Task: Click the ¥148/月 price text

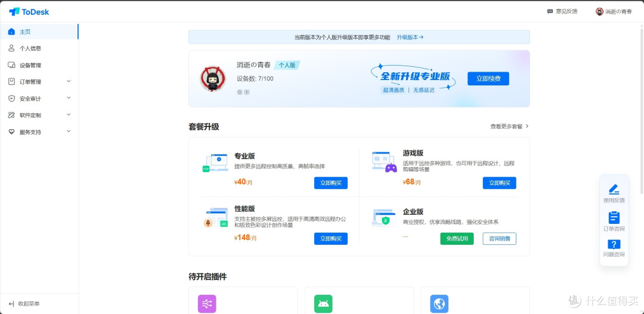Action: click(x=245, y=238)
